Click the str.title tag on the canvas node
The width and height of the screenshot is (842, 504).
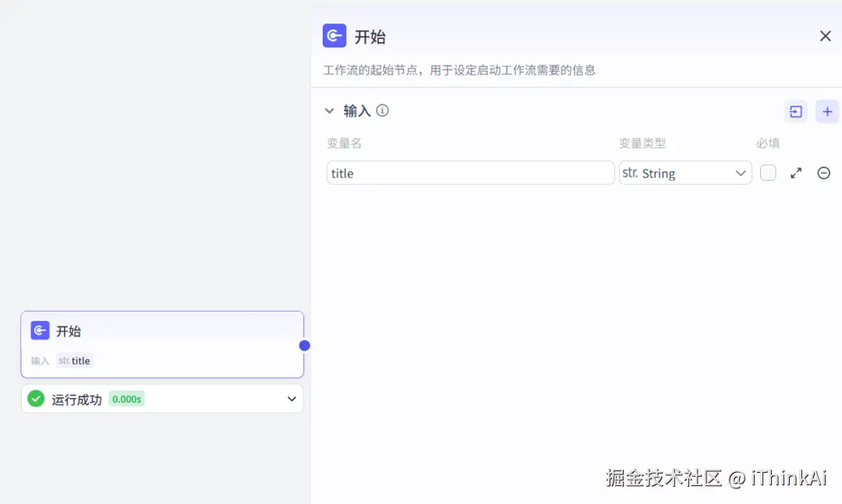[74, 361]
